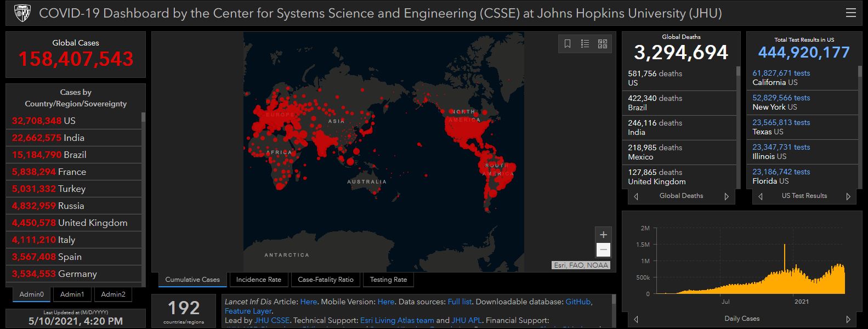Show previous US Test Results panel
The width and height of the screenshot is (868, 329).
pos(760,196)
